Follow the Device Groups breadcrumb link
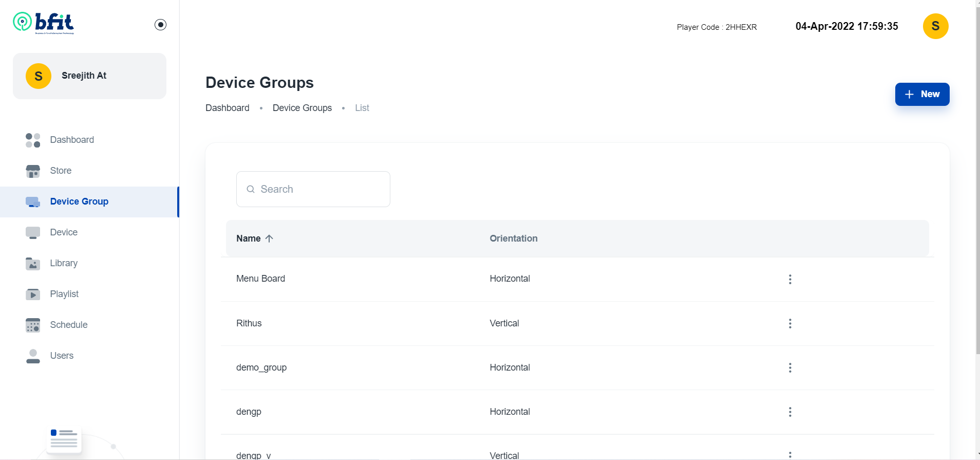Screen dimensions: 980x460 [x=302, y=108]
